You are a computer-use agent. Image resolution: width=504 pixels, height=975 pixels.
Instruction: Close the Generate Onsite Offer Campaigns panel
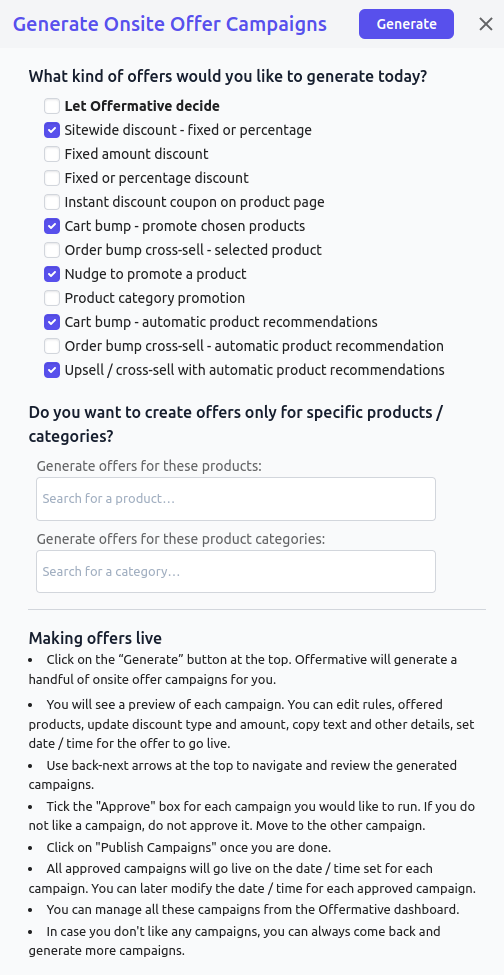point(486,24)
